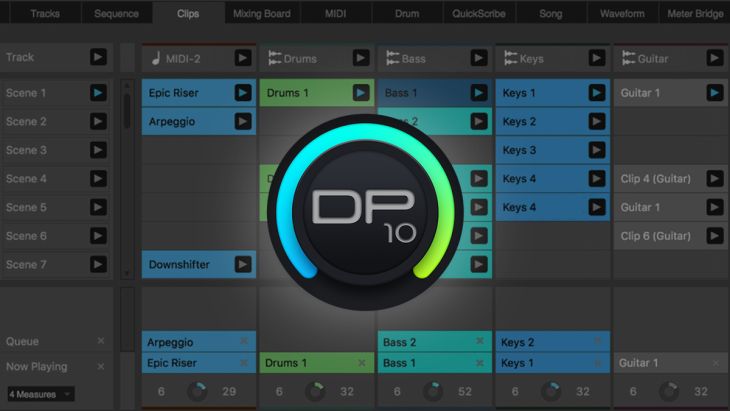This screenshot has height=411, width=730.
Task: Play the Guitar 1 clip in Scene 1
Action: tap(714, 93)
